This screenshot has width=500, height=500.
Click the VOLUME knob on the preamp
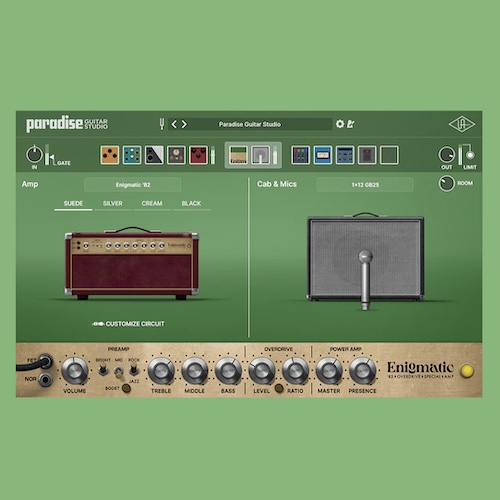click(x=75, y=370)
